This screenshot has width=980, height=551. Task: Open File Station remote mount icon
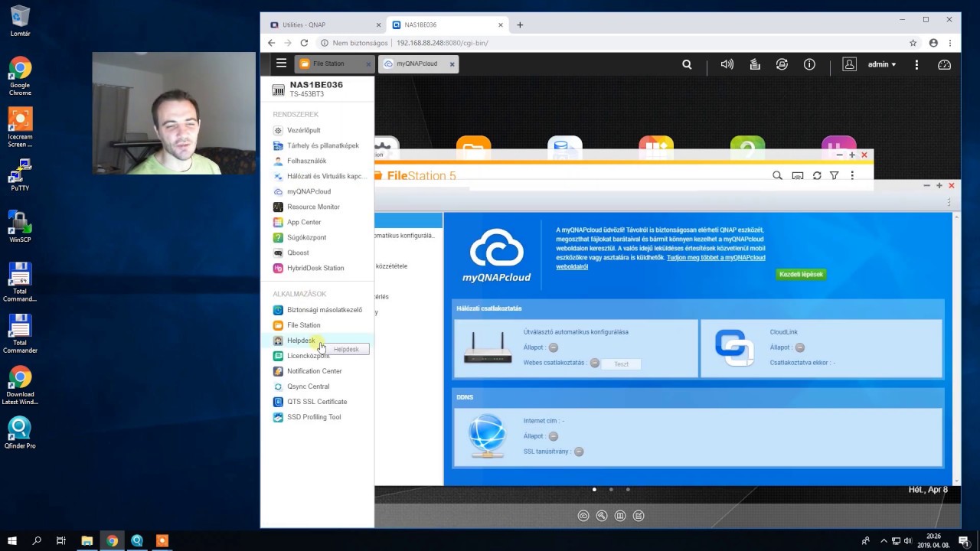797,176
